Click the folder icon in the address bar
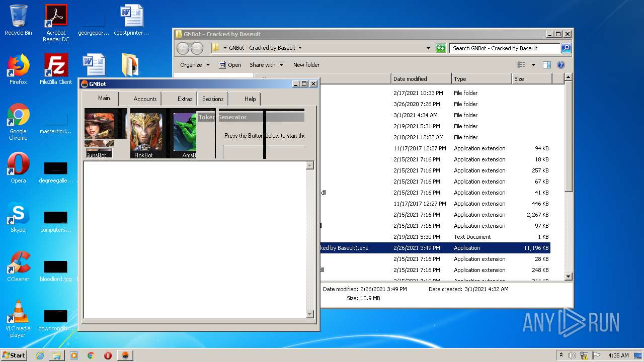This screenshot has height=362, width=644. tap(216, 48)
